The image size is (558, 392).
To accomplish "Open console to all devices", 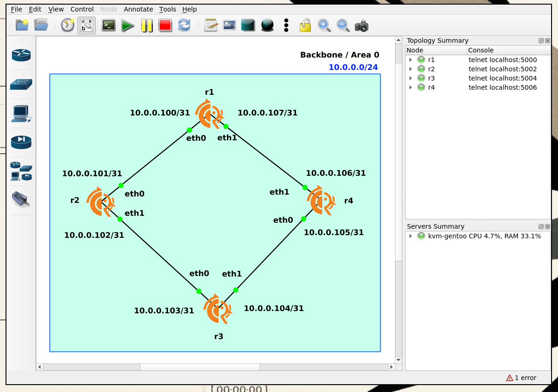I will pyautogui.click(x=109, y=25).
